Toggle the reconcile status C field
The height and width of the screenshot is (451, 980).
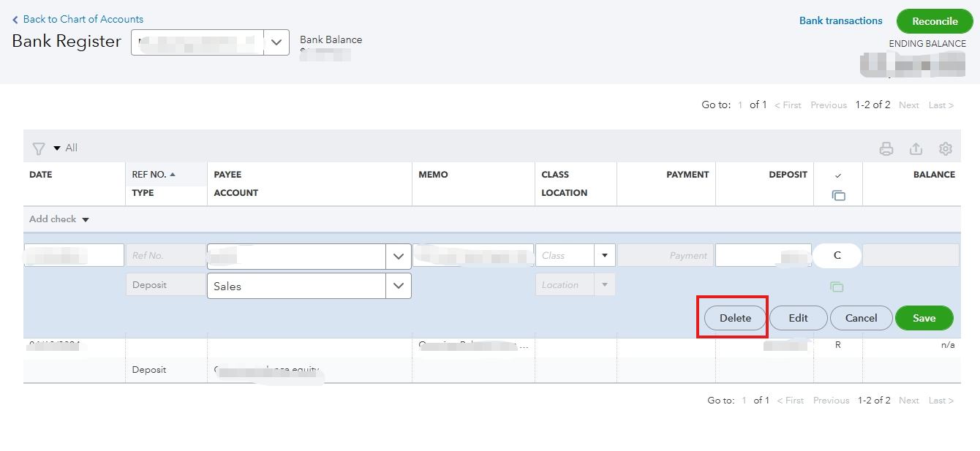pos(837,256)
